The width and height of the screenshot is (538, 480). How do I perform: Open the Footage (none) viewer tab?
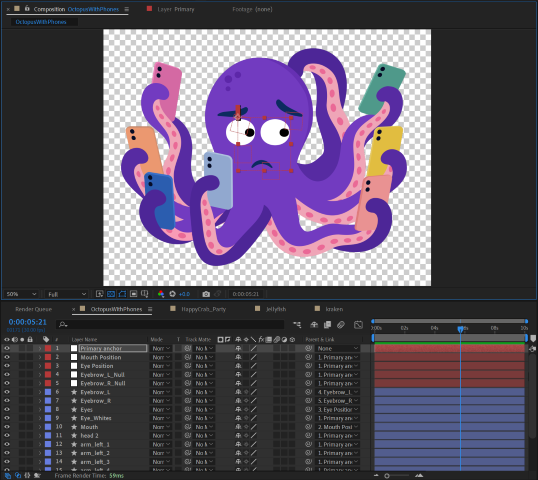pos(252,9)
